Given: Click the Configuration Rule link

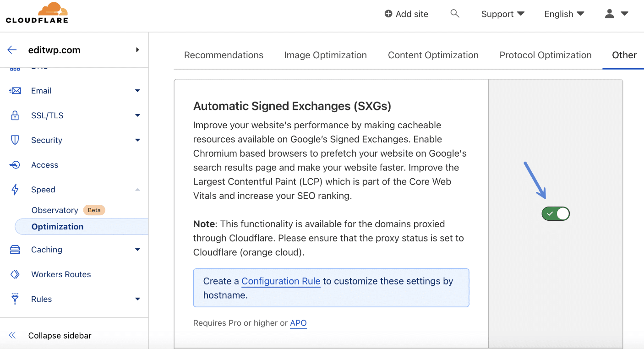Looking at the screenshot, I should pos(281,281).
